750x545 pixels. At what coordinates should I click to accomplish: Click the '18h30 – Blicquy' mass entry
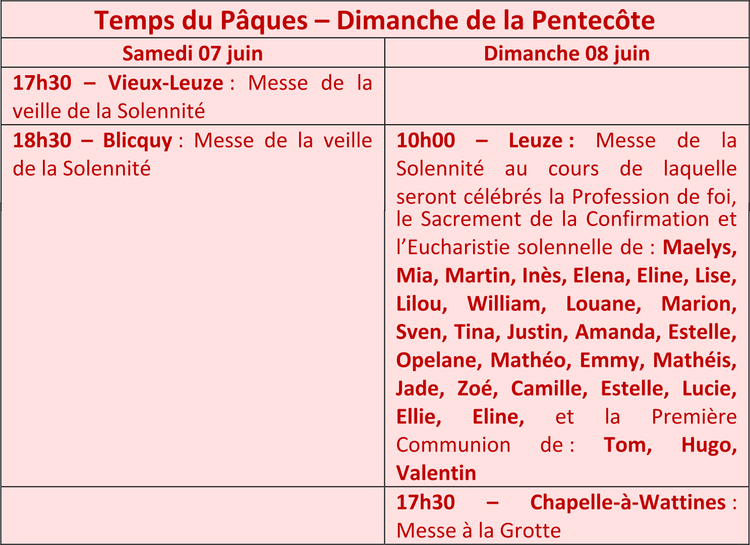point(192,154)
